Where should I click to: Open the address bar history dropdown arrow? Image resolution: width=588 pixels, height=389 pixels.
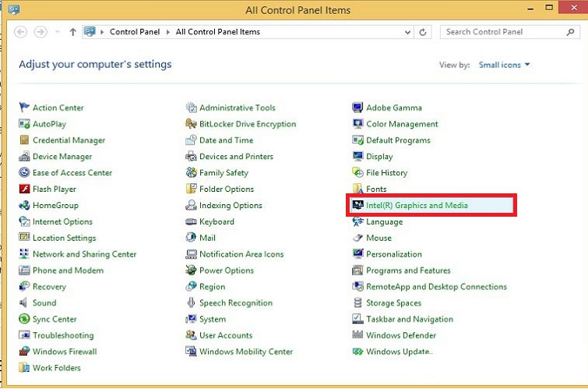point(407,32)
